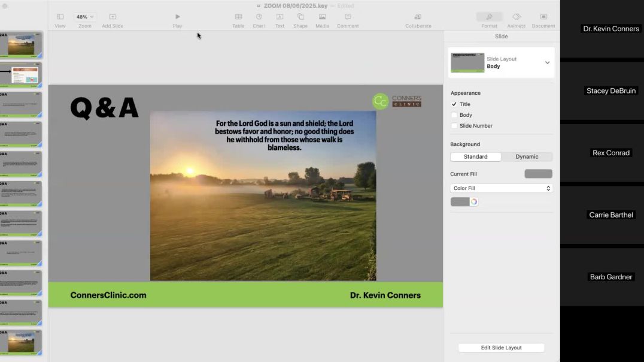Select Barb Gardner participant tile

click(x=602, y=277)
